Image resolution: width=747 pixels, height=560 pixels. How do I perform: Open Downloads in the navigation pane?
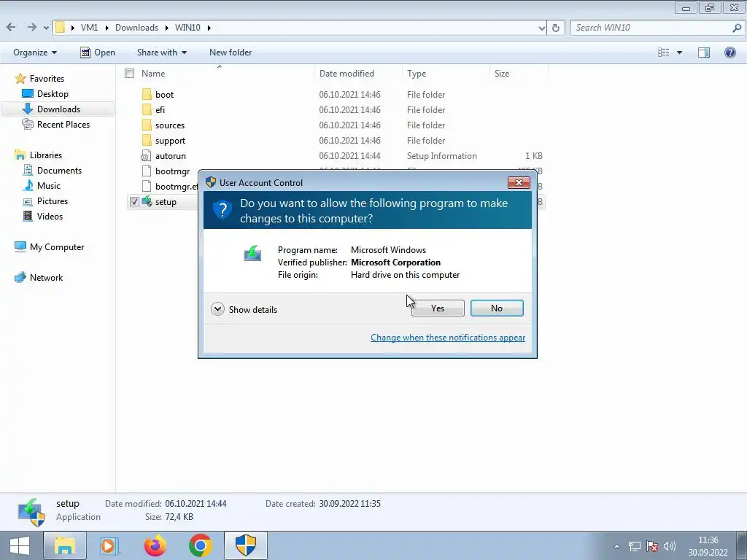(x=58, y=109)
